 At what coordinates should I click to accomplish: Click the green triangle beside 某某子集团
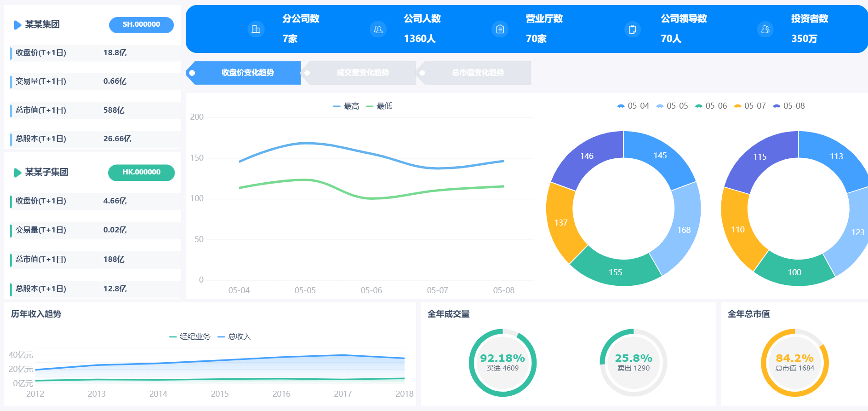point(17,173)
